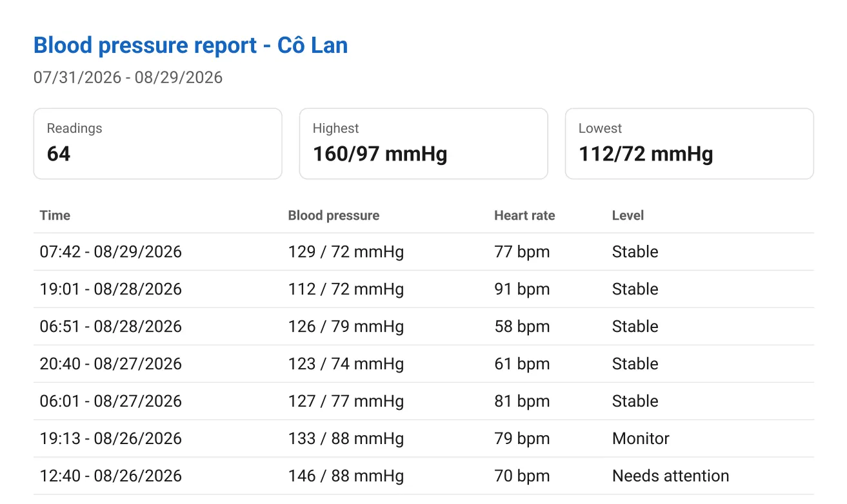This screenshot has height=504, width=847.
Task: Select the time cell 19:01 - 08/28/2026
Action: pos(111,289)
